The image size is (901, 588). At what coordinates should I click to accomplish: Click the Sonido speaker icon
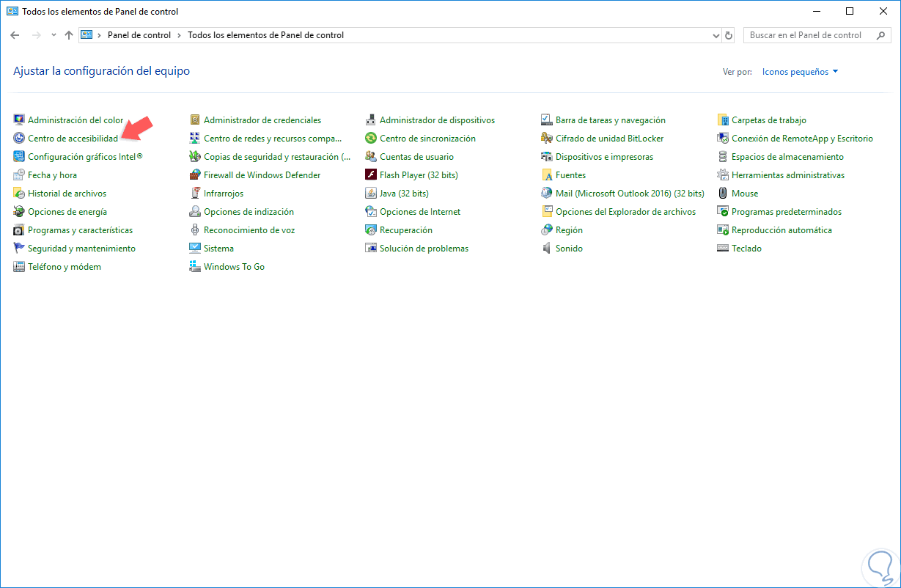pyautogui.click(x=547, y=249)
